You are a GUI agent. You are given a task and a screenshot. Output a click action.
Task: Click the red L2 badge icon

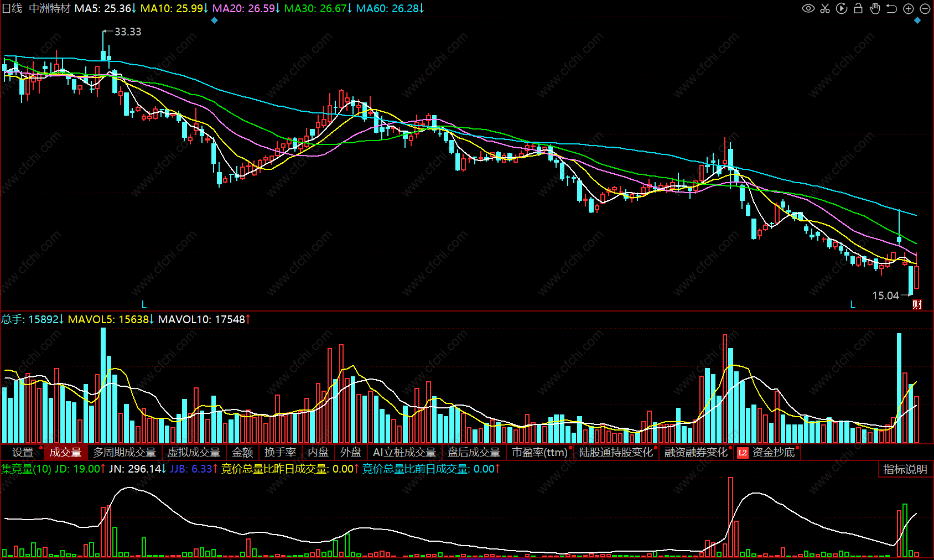pyautogui.click(x=743, y=453)
